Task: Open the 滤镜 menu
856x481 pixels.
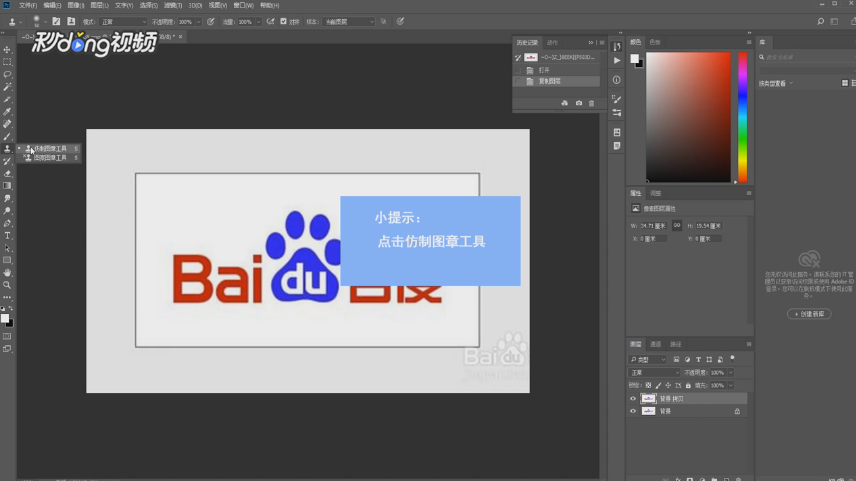Action: (x=173, y=5)
